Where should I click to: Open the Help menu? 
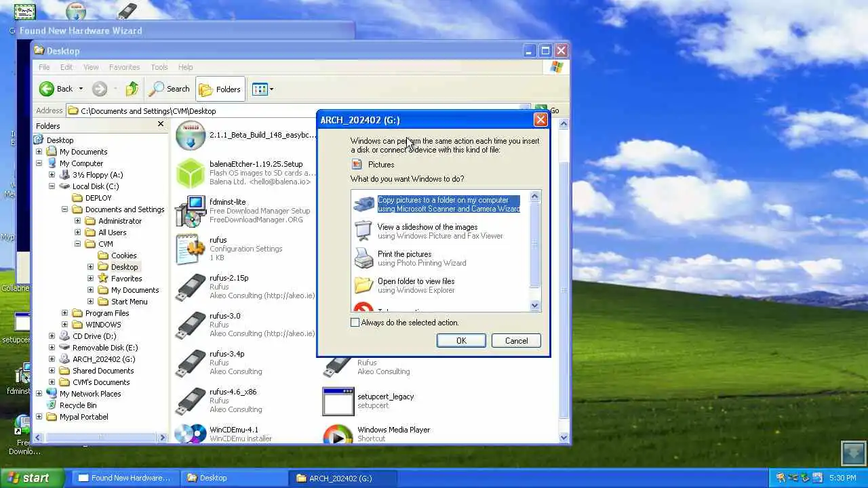pyautogui.click(x=185, y=67)
